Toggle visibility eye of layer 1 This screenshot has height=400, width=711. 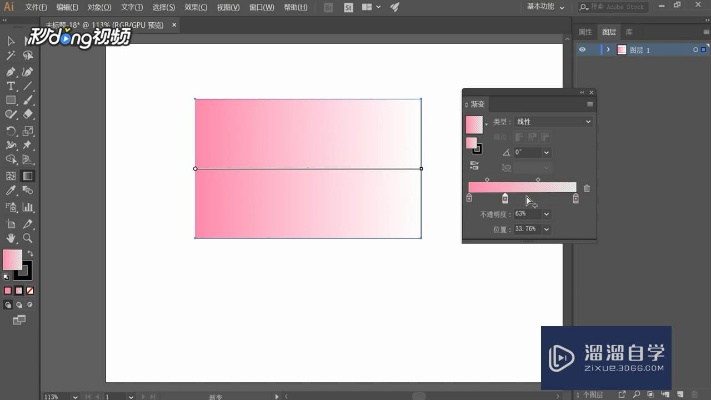point(582,50)
